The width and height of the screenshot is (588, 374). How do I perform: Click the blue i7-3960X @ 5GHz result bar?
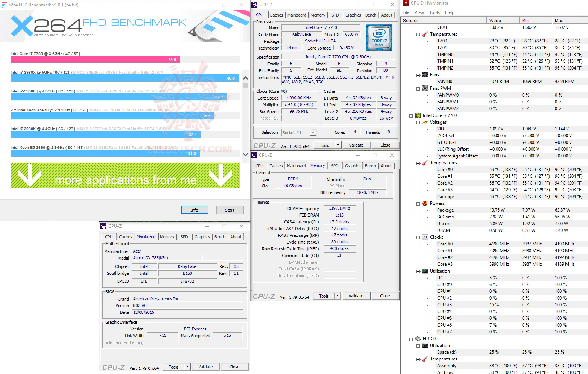tap(125, 78)
